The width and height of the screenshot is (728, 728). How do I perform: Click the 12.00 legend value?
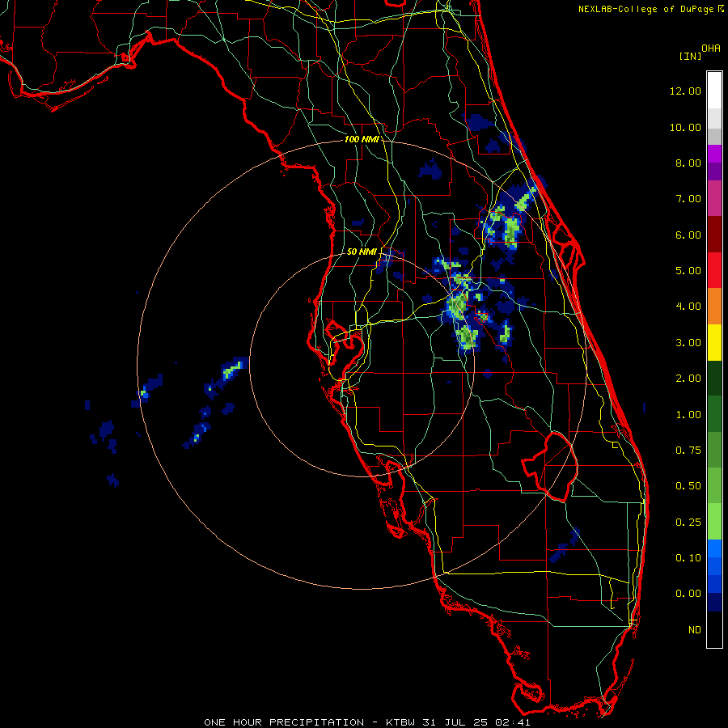coord(685,91)
